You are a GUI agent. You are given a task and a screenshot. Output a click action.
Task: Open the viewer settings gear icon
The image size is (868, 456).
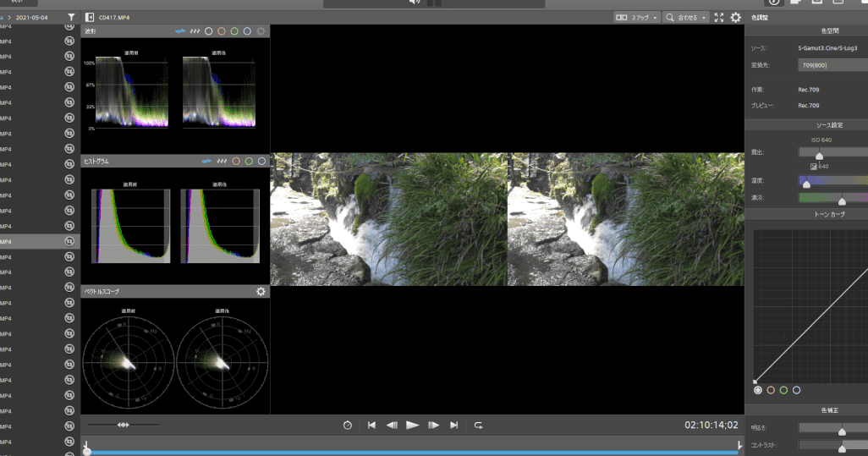[x=735, y=17]
